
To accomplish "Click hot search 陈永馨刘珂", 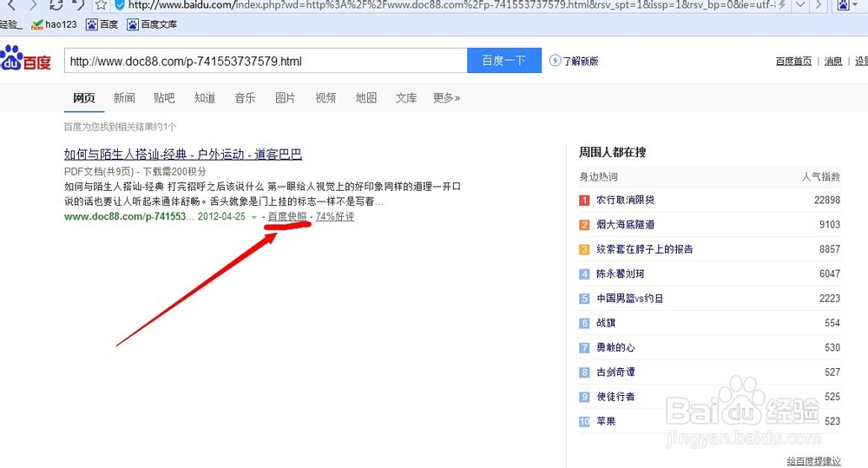I will click(621, 274).
